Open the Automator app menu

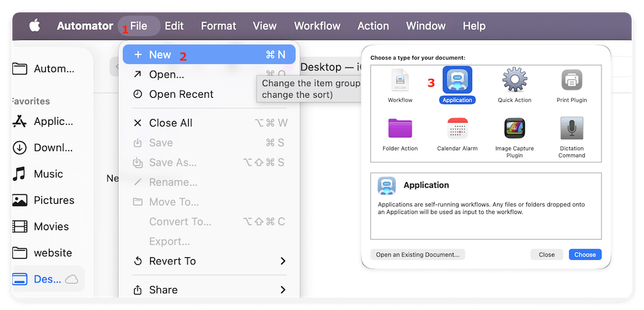[85, 26]
